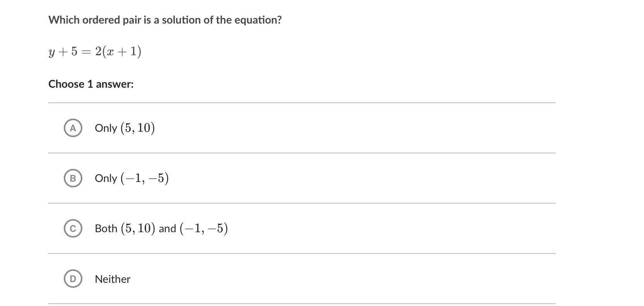Click the word "and" in answer C
Image resolution: width=644 pixels, height=306 pixels.
click(x=167, y=229)
